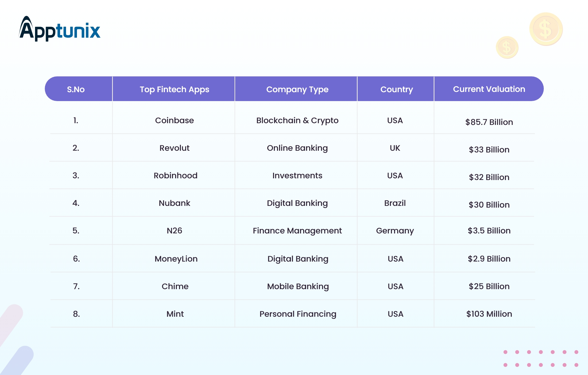The image size is (588, 375).
Task: Click Mint's USA country cell
Action: tap(395, 314)
